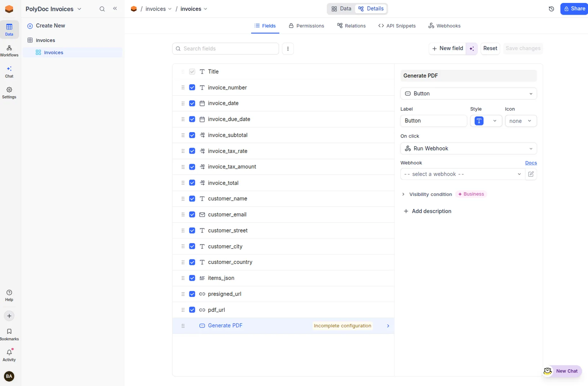Toggle the invoice_tax_rate checkbox
588x386 pixels.
point(192,151)
